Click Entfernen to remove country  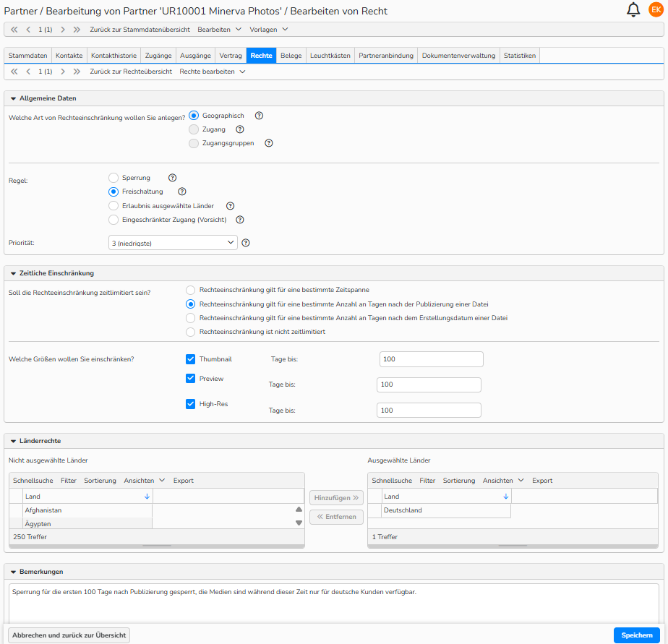(336, 517)
